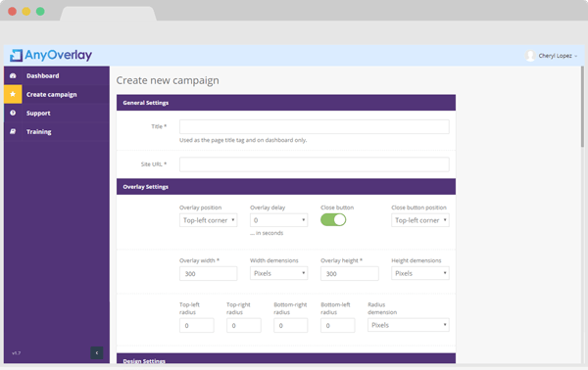Click the empty browser tab

[x=108, y=14]
